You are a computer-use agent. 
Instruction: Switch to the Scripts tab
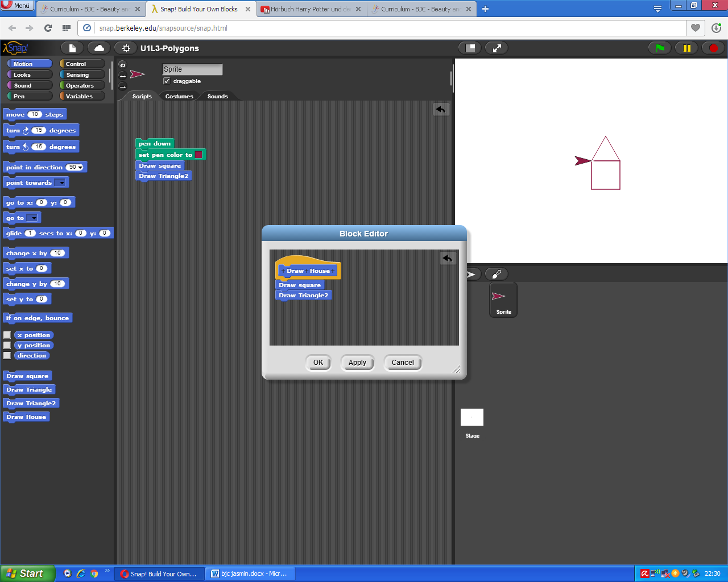(x=142, y=96)
